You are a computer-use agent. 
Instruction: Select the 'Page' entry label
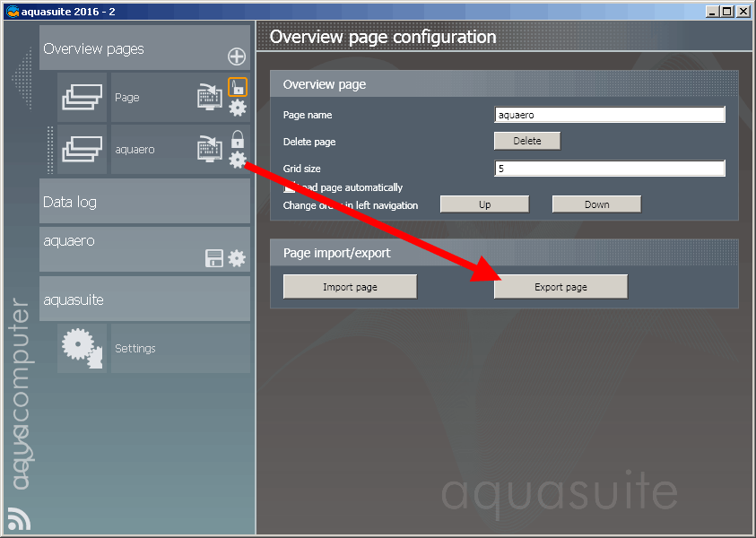click(126, 98)
